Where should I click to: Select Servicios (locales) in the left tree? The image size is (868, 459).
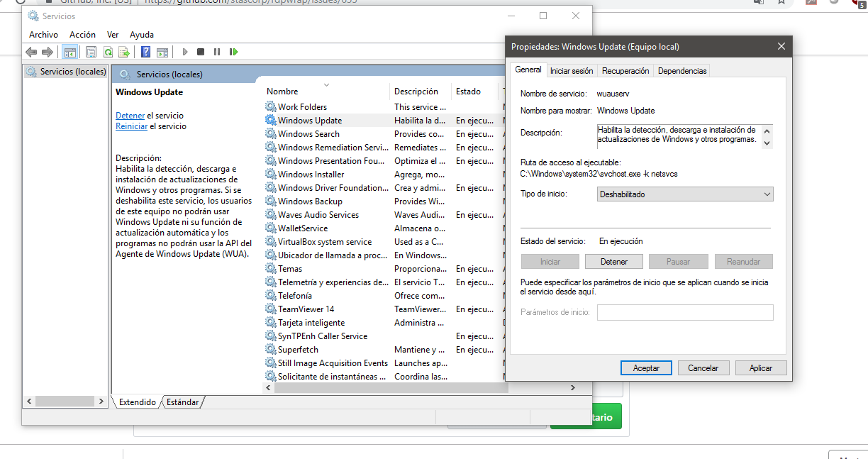(x=67, y=72)
